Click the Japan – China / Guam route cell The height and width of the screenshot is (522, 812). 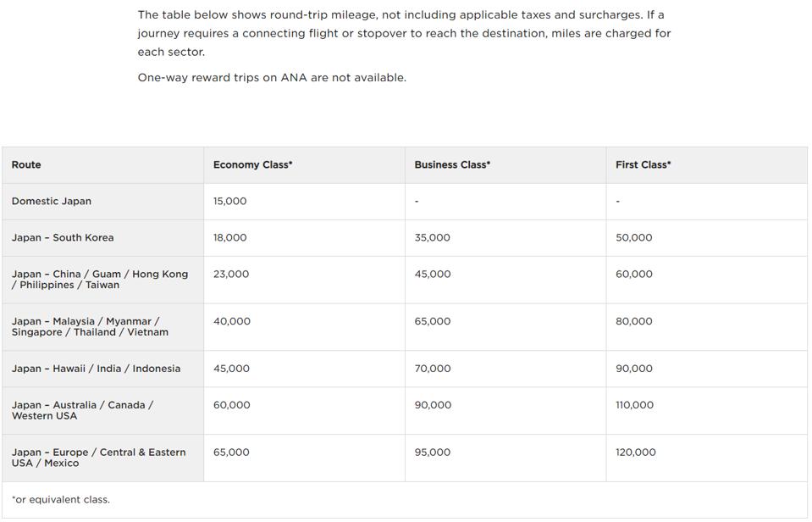pos(100,279)
